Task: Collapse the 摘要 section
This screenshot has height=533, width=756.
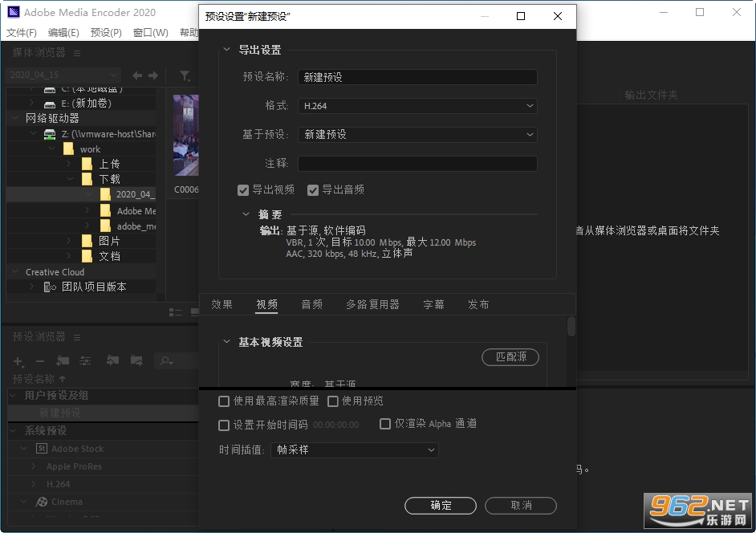Action: pos(246,214)
